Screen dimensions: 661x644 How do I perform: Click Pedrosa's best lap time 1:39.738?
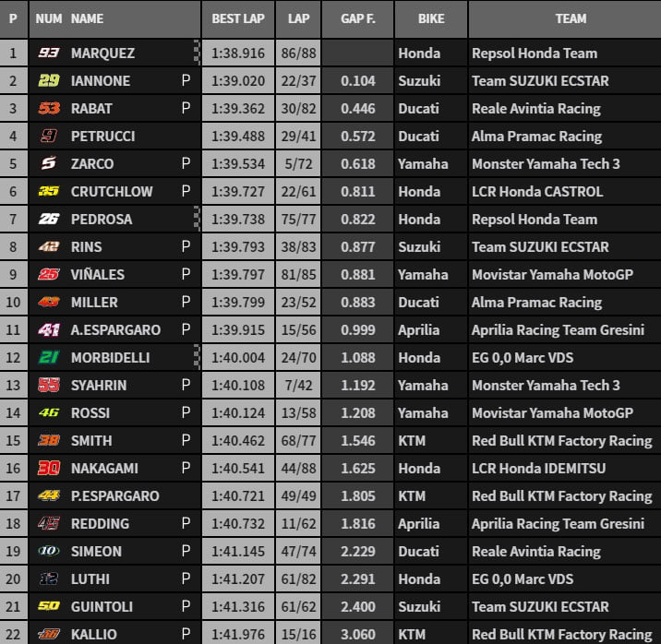tap(238, 219)
